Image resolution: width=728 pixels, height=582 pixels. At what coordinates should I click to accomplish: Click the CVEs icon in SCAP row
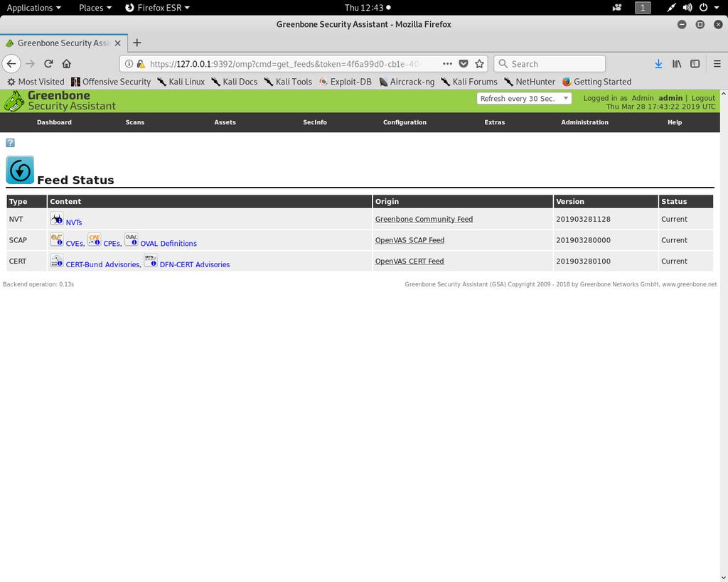[x=57, y=239]
